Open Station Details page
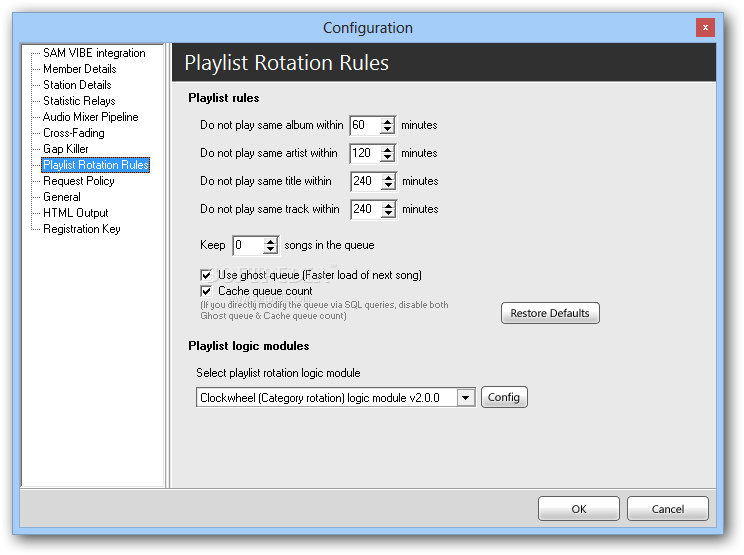This screenshot has height=555, width=744. point(77,85)
